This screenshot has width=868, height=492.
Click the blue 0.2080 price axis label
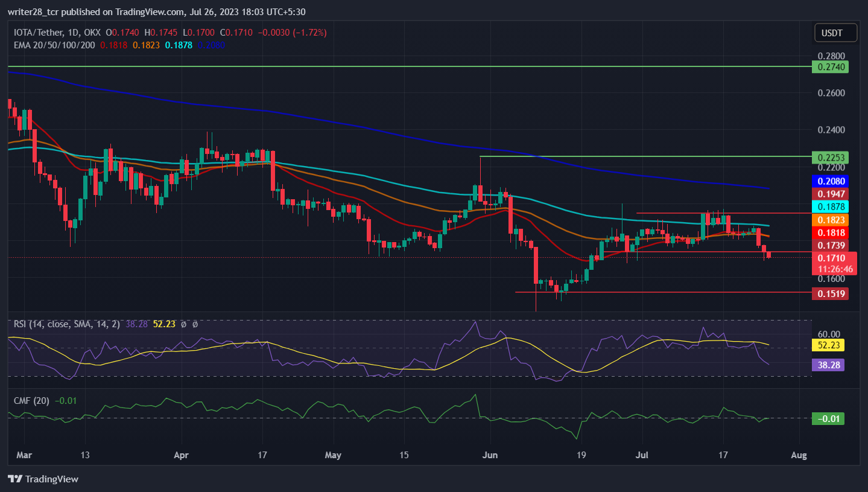point(831,181)
